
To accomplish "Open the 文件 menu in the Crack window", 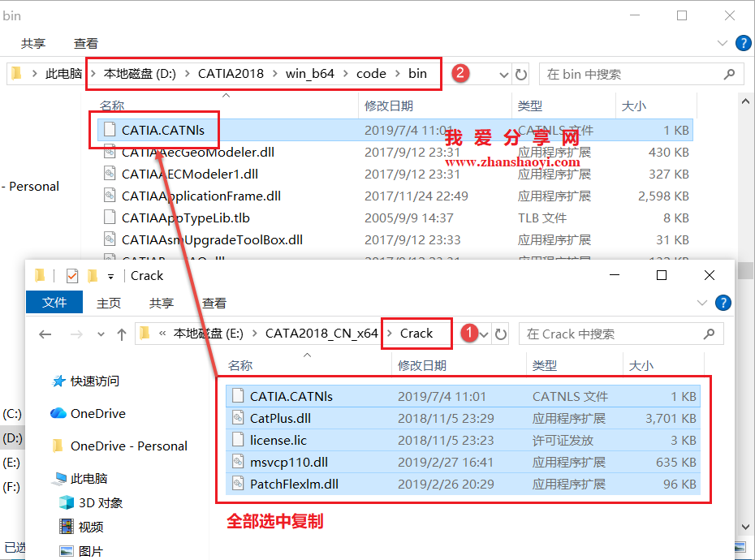I will (x=54, y=302).
